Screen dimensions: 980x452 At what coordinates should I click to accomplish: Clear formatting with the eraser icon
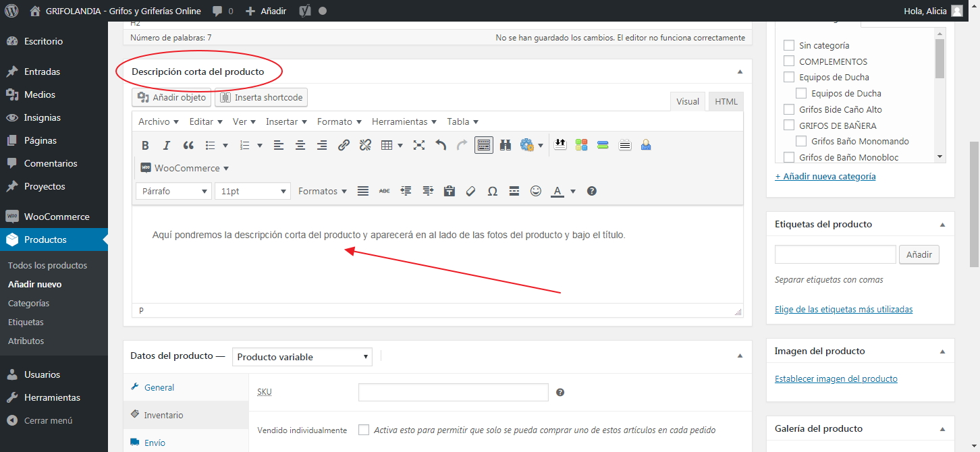click(471, 191)
